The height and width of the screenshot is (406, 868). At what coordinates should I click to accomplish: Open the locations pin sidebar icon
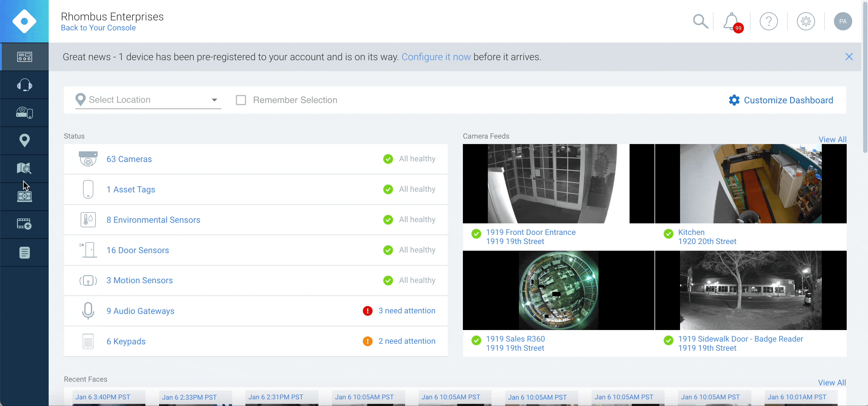[25, 140]
